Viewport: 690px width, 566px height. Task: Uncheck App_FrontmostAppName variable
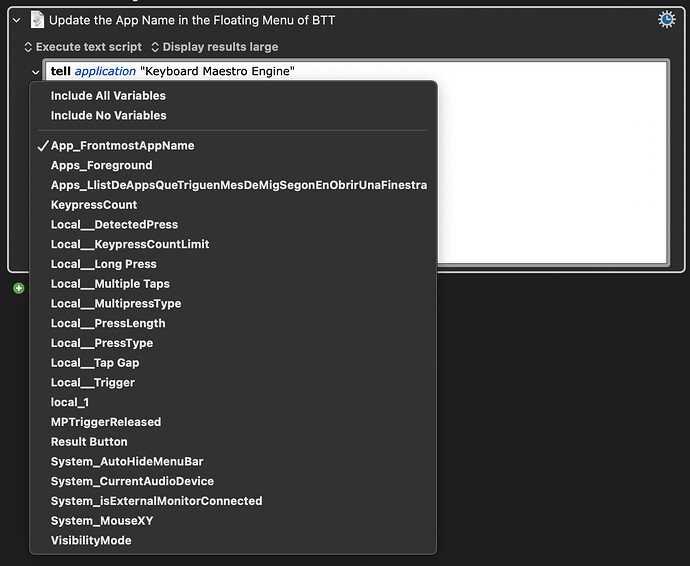tap(233, 146)
